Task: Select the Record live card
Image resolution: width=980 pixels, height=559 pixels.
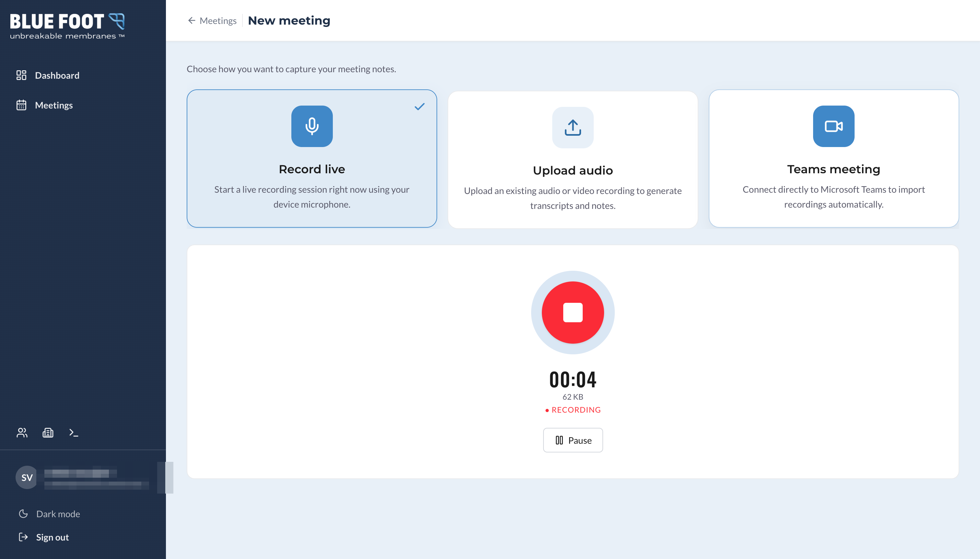Action: coord(311,159)
